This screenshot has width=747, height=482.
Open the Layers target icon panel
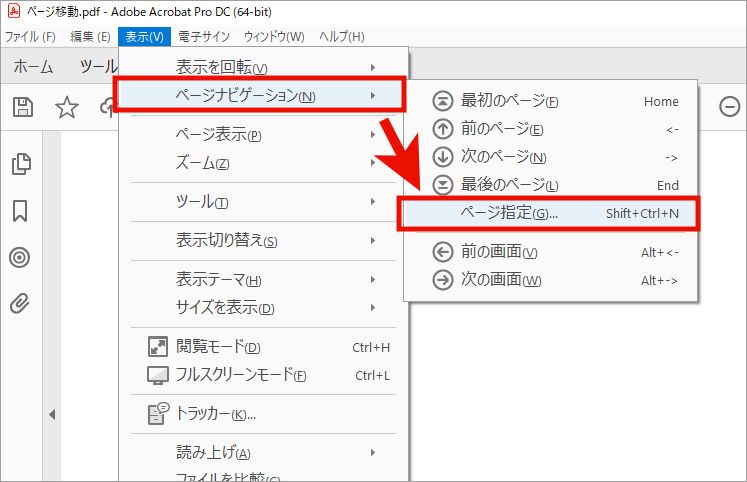20,257
